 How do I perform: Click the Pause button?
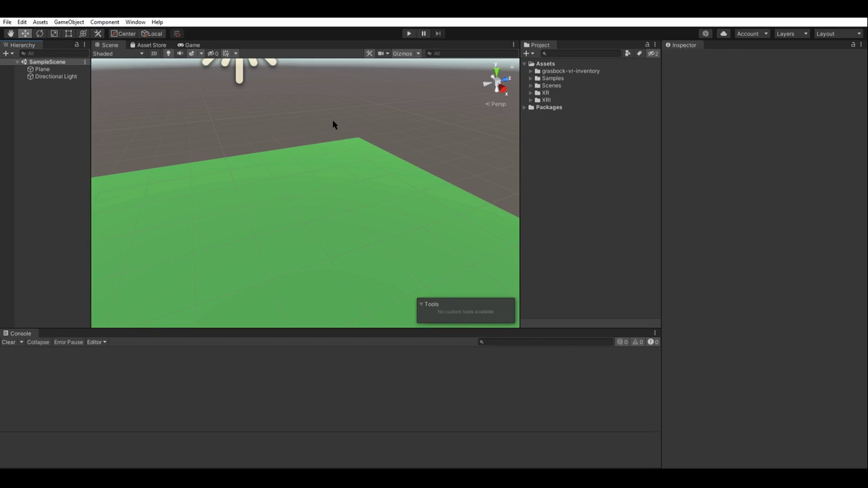(424, 33)
